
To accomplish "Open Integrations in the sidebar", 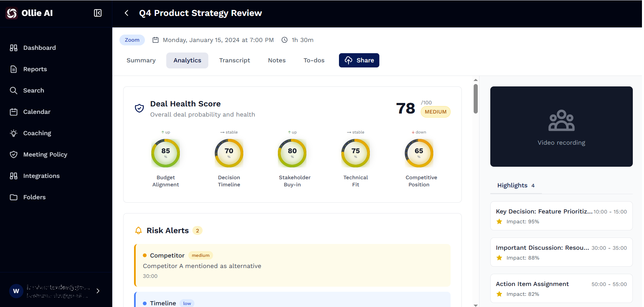I will [41, 176].
